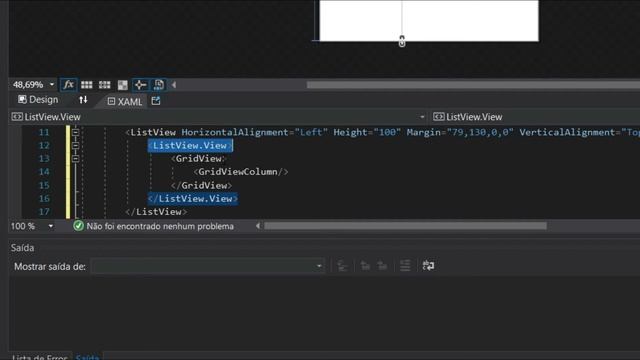Clear all output icon
The height and width of the screenshot is (360, 640).
click(x=405, y=266)
